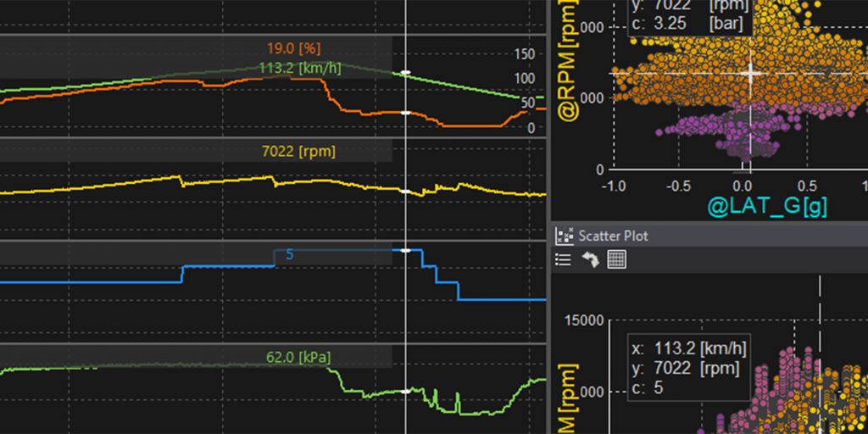
Task: Click cursor marker on green speed trace
Action: pos(405,73)
